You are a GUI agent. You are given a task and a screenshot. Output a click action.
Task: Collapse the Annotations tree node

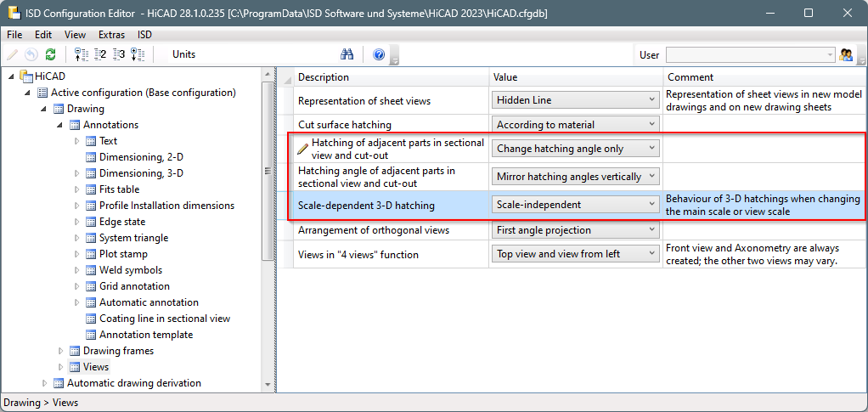pos(60,125)
